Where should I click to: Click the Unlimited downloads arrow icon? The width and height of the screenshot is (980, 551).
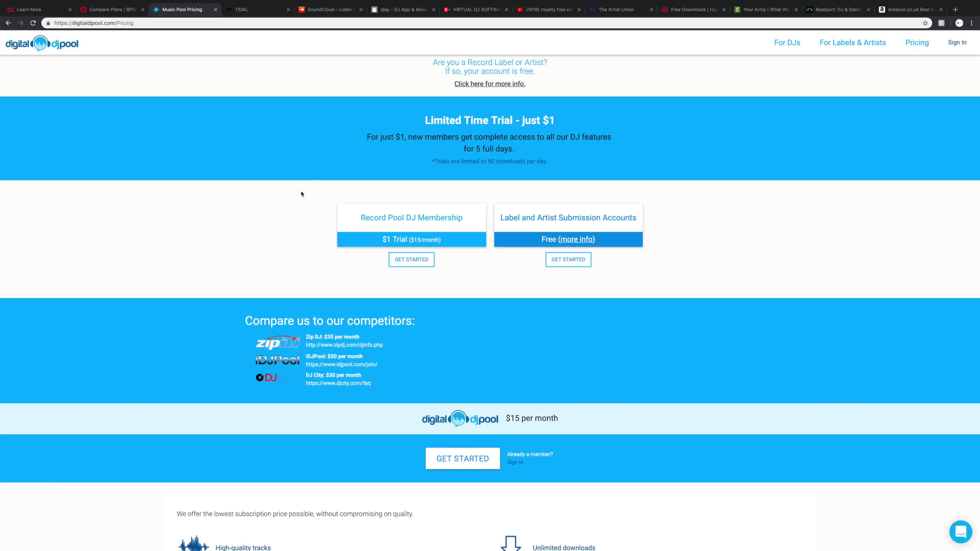click(x=510, y=543)
